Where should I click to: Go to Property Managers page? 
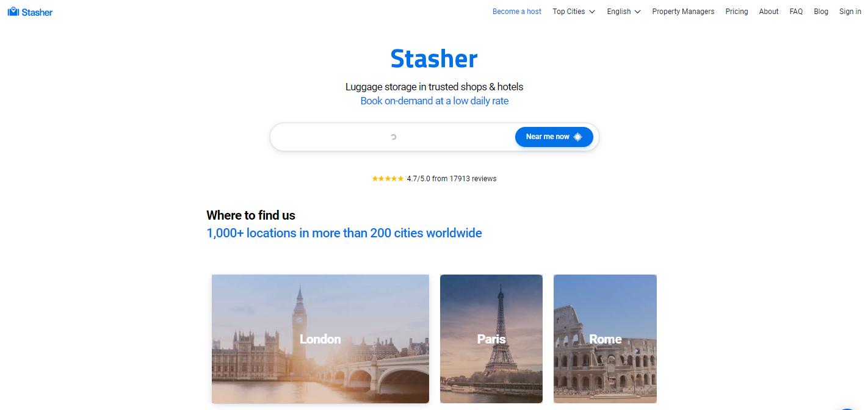[683, 12]
